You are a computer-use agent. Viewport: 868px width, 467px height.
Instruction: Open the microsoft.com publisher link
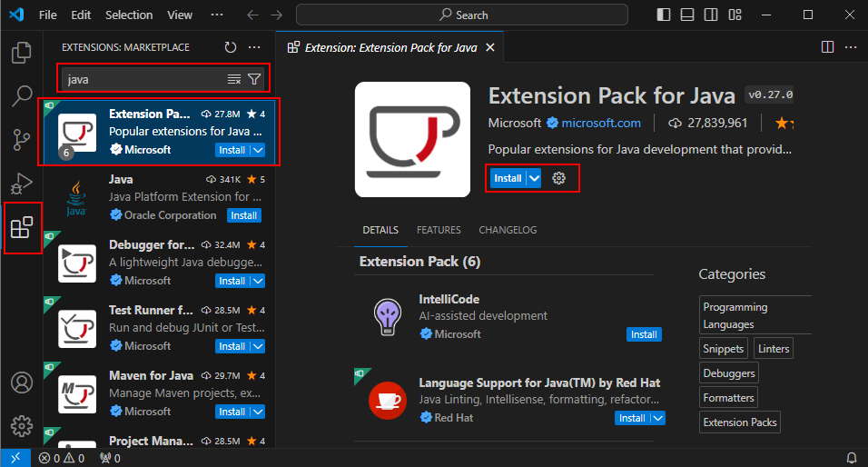point(601,123)
